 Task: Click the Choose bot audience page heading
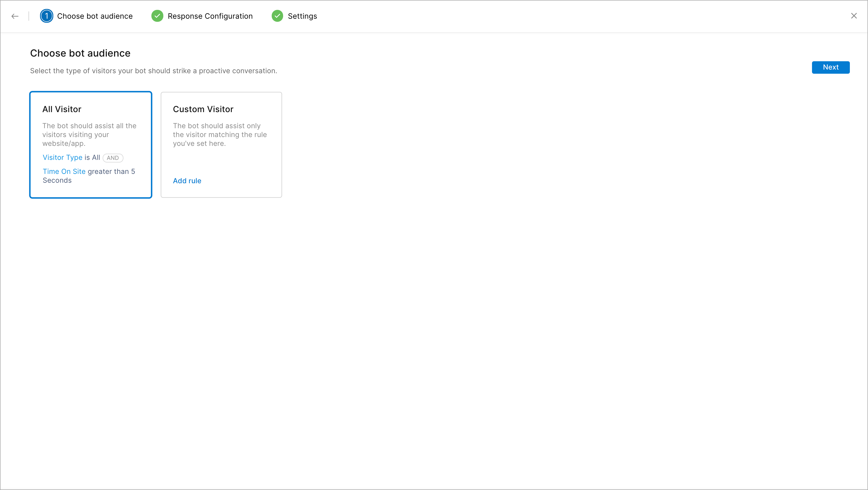(80, 53)
